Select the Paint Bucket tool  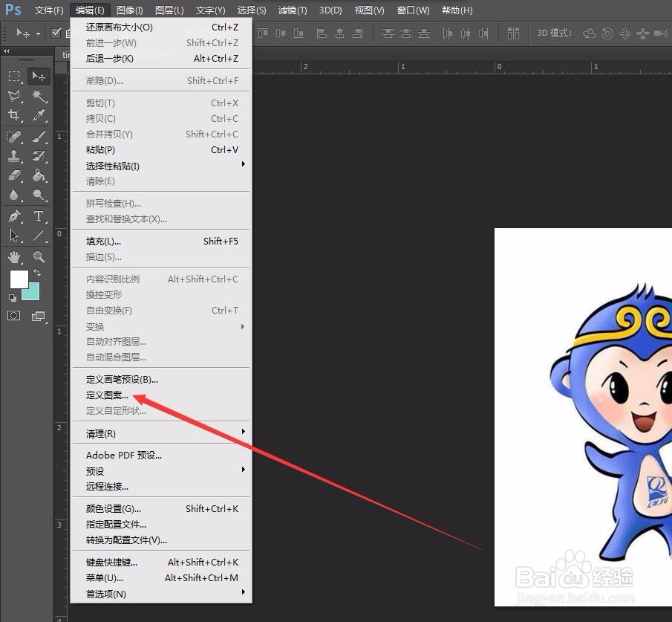click(x=39, y=175)
